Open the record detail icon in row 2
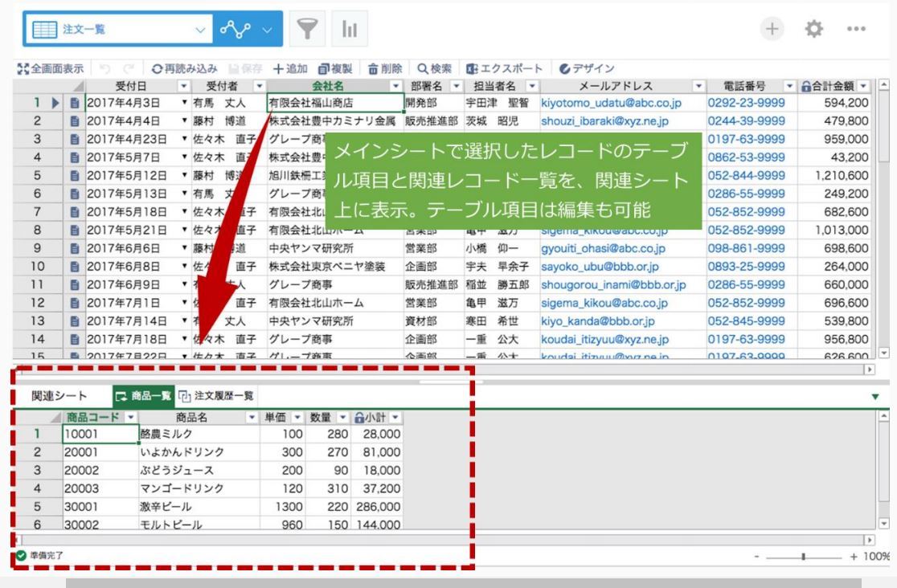This screenshot has width=897, height=588. coord(75,119)
